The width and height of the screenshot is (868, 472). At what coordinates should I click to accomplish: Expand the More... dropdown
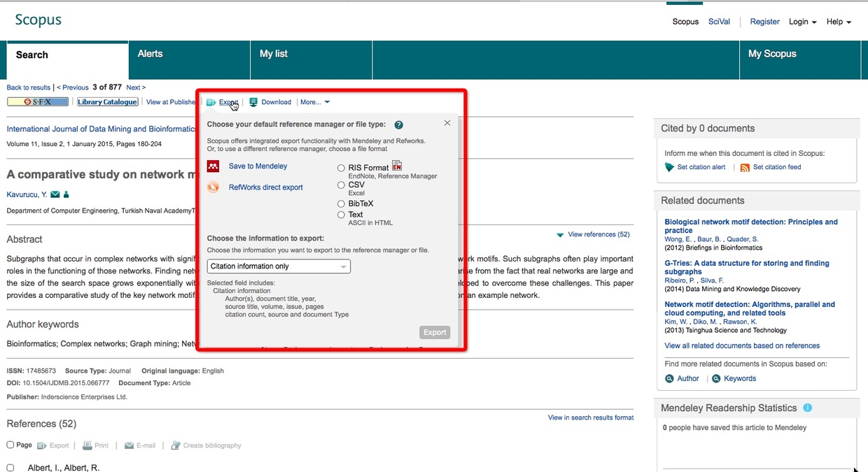315,102
